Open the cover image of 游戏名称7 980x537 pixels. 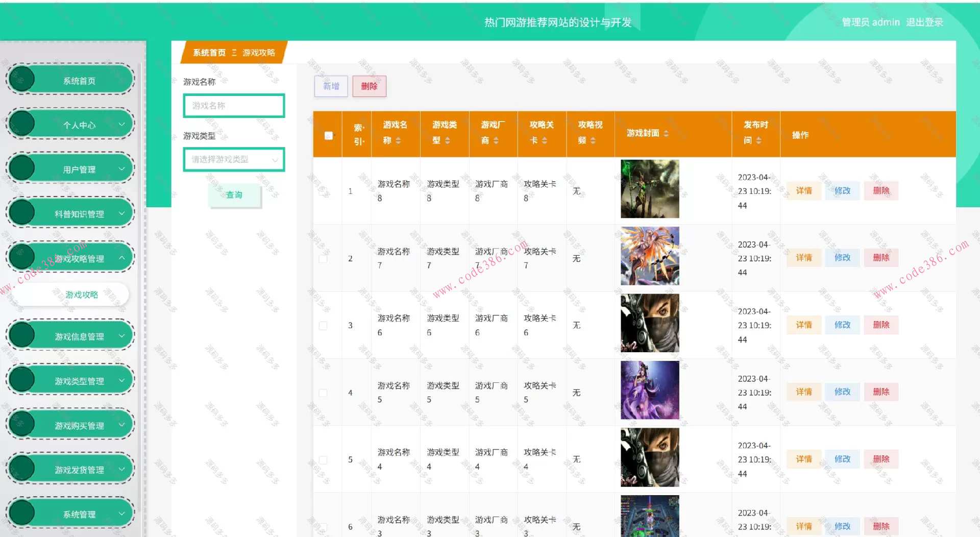(x=650, y=256)
